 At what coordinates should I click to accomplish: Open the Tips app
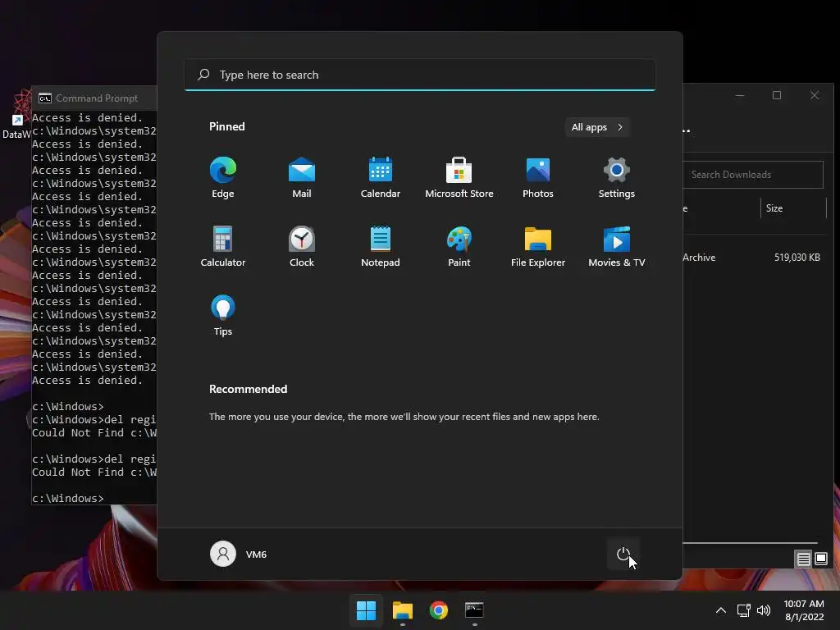223,315
